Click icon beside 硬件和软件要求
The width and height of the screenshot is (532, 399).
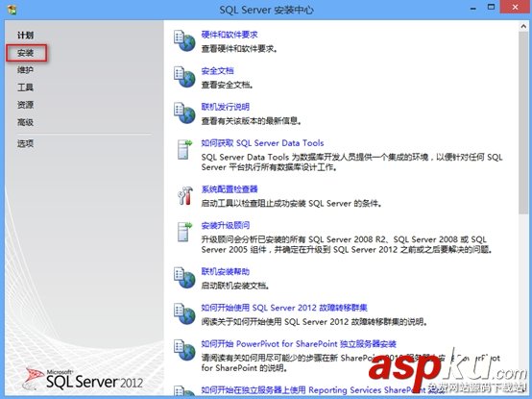(x=184, y=40)
